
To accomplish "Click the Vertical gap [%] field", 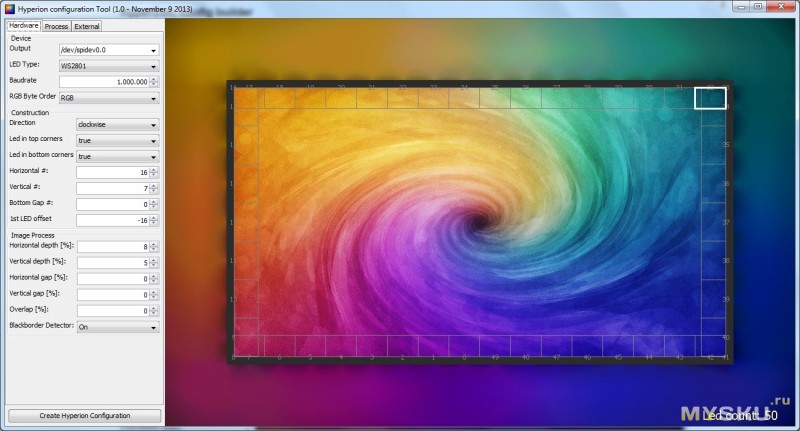I will 113,295.
